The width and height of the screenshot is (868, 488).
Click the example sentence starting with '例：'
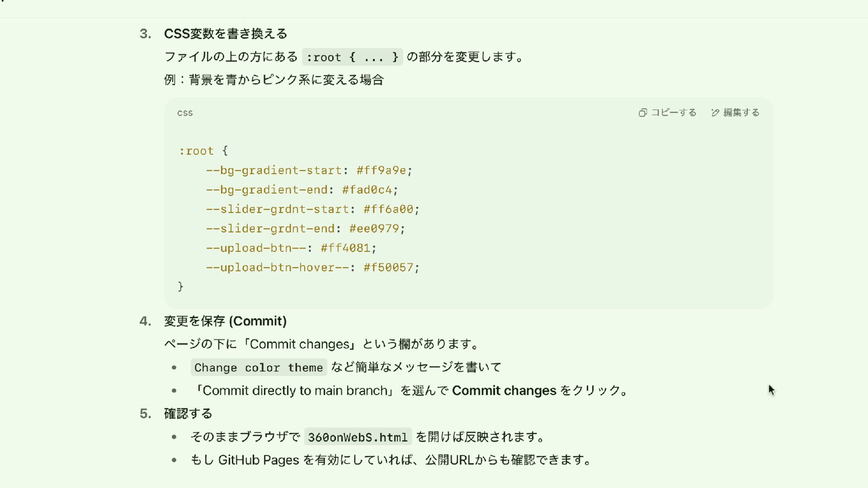click(x=274, y=80)
